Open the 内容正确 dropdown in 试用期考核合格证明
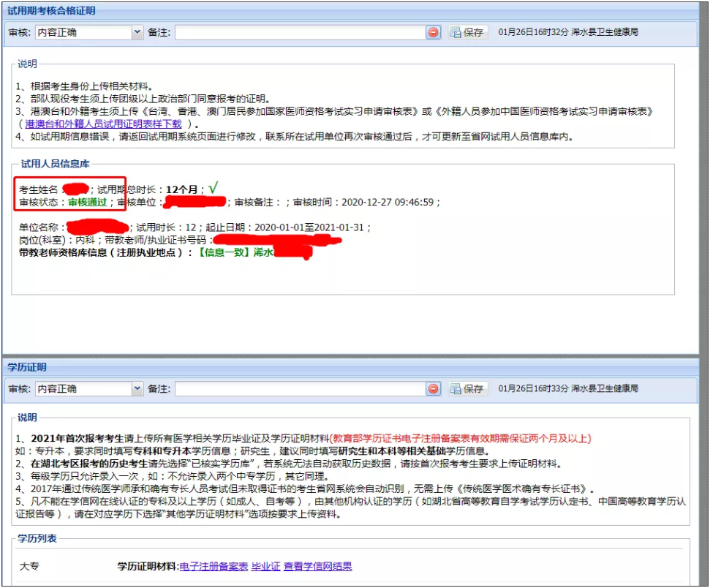 tap(88, 31)
